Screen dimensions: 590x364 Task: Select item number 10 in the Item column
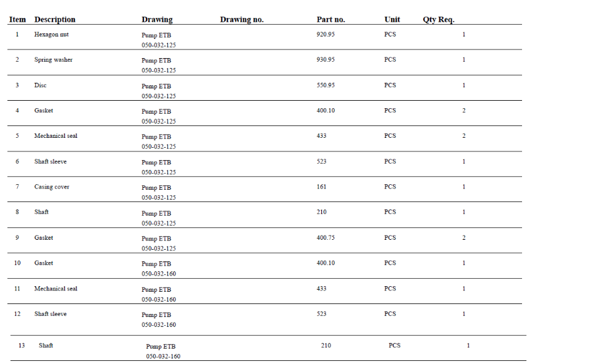point(17,263)
